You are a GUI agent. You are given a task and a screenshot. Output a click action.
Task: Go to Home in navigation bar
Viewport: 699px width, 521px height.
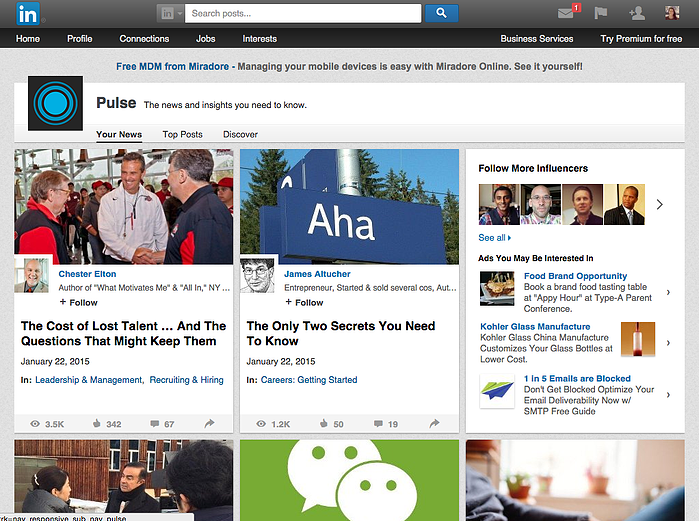point(28,39)
